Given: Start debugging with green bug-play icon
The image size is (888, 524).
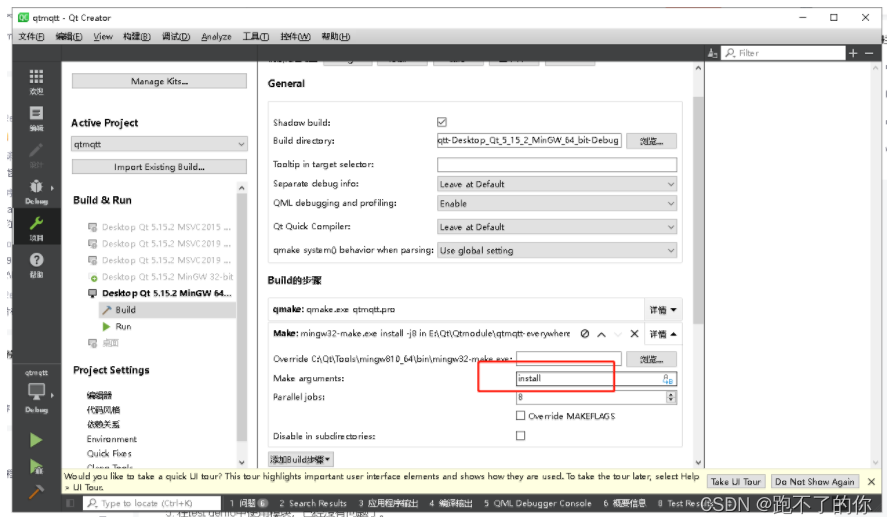Looking at the screenshot, I should click(36, 466).
